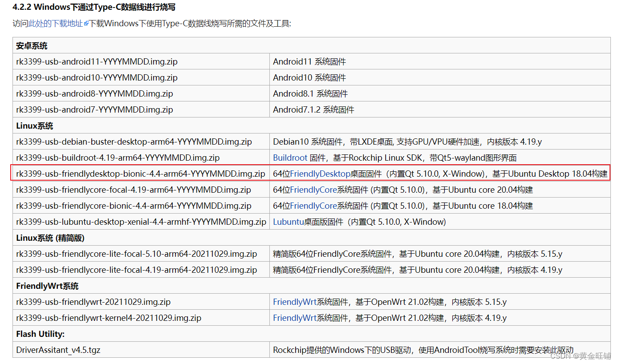This screenshot has width=618, height=364.
Task: Select rk3399-usb-friendlywrt-kernel4-20211029.img.zip filename
Action: coord(109,318)
